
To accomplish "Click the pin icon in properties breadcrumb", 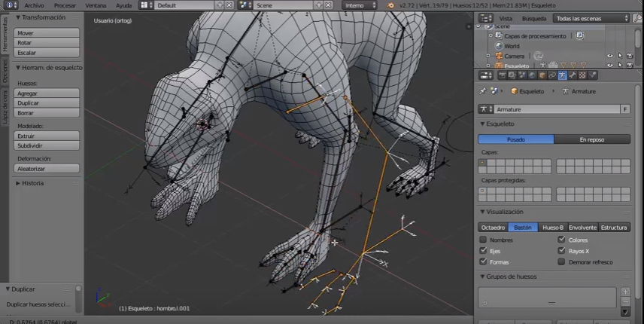I will (483, 91).
